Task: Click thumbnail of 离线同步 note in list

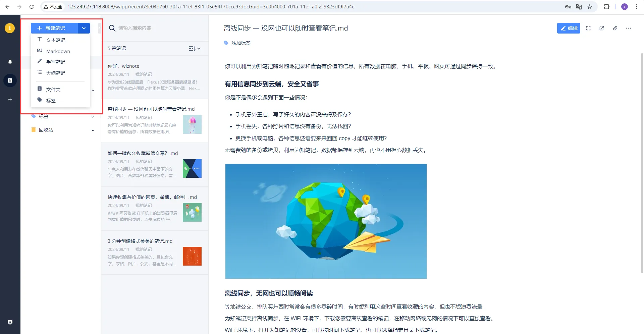Action: pos(192,124)
